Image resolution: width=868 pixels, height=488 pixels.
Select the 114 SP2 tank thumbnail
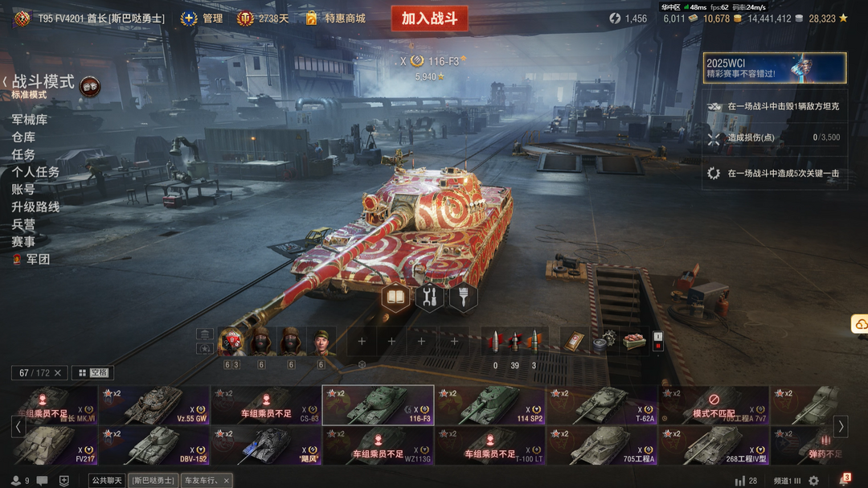point(490,405)
